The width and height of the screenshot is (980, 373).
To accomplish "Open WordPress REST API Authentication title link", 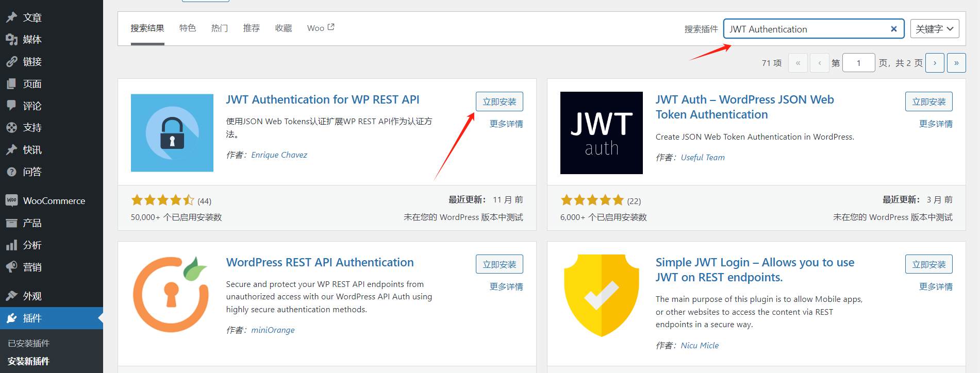I will pos(320,262).
